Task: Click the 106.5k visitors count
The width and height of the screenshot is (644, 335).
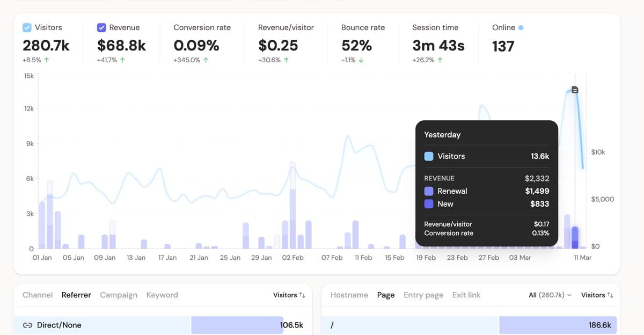Action: coord(291,325)
